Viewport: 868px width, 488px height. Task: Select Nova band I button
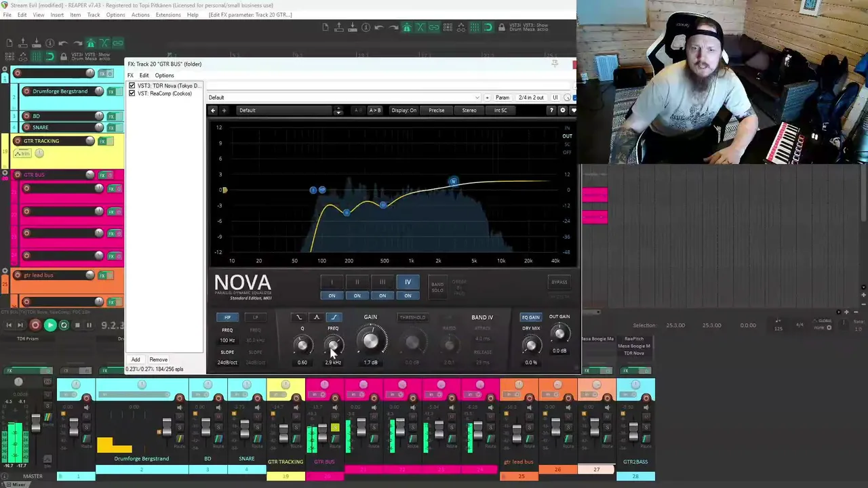click(x=332, y=282)
